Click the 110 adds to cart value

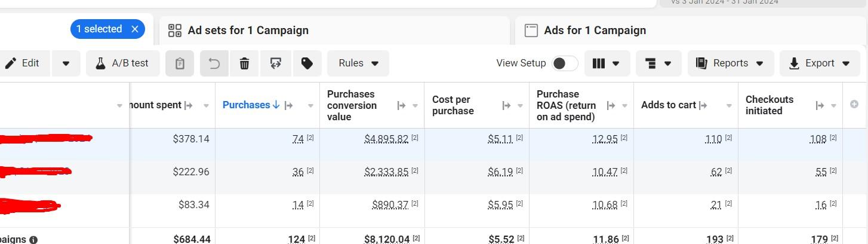tap(713, 139)
